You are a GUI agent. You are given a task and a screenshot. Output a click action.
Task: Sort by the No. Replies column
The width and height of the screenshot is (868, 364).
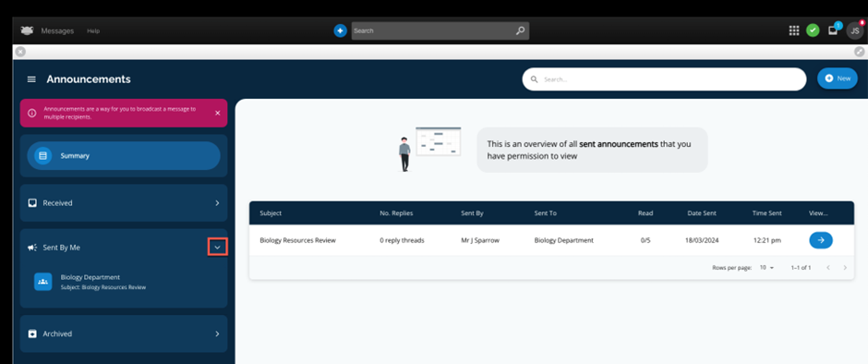tap(396, 212)
